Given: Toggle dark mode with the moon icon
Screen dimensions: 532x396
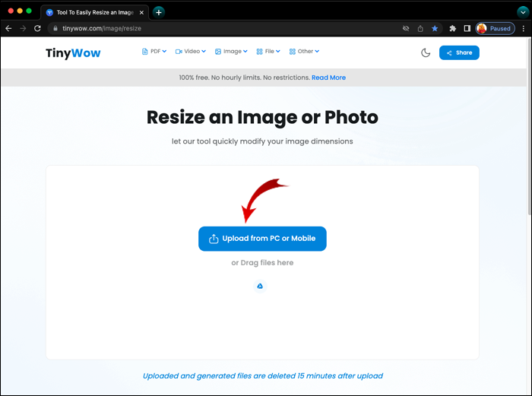Looking at the screenshot, I should (x=426, y=53).
